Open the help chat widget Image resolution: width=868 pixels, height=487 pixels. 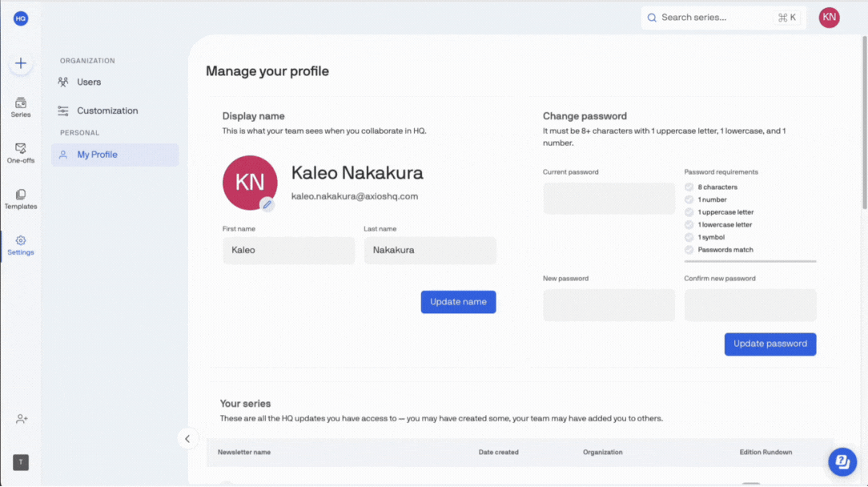point(842,461)
